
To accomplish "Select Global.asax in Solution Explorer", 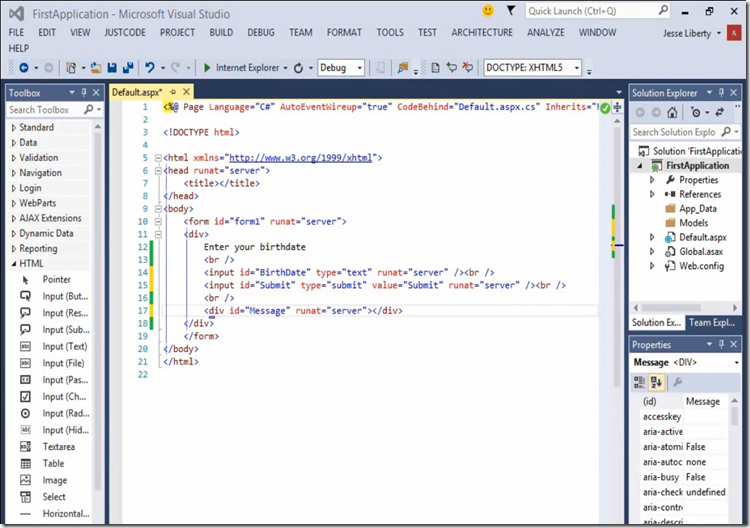I will (701, 252).
